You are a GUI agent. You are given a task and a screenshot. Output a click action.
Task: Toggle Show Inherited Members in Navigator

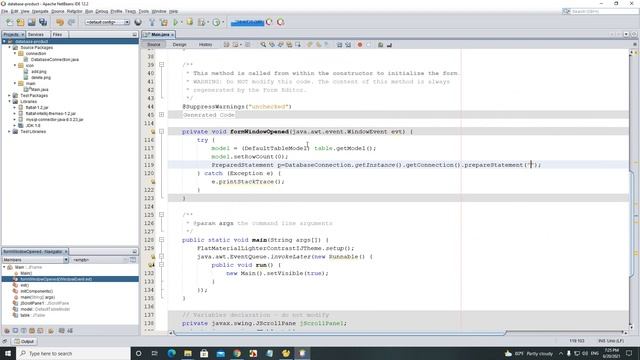pyautogui.click(x=7, y=331)
